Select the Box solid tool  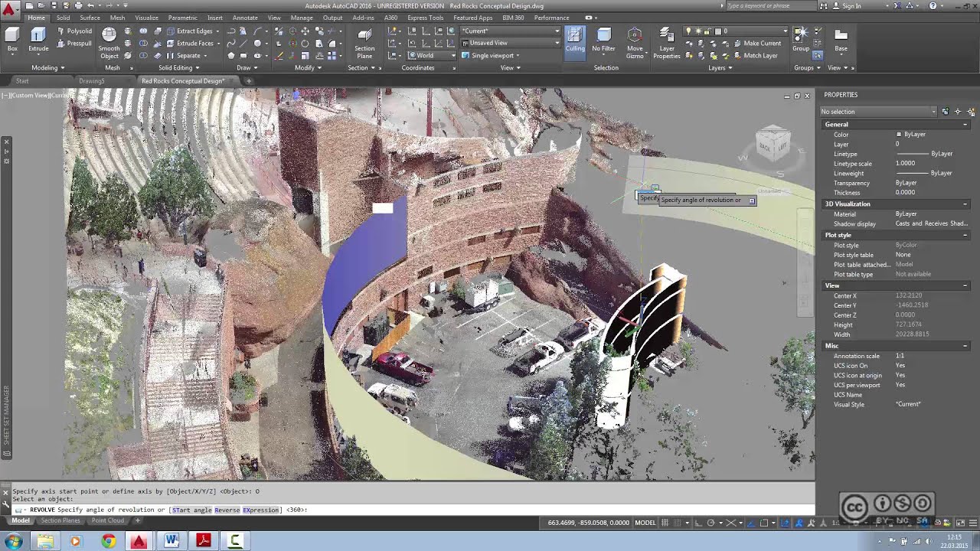(12, 40)
